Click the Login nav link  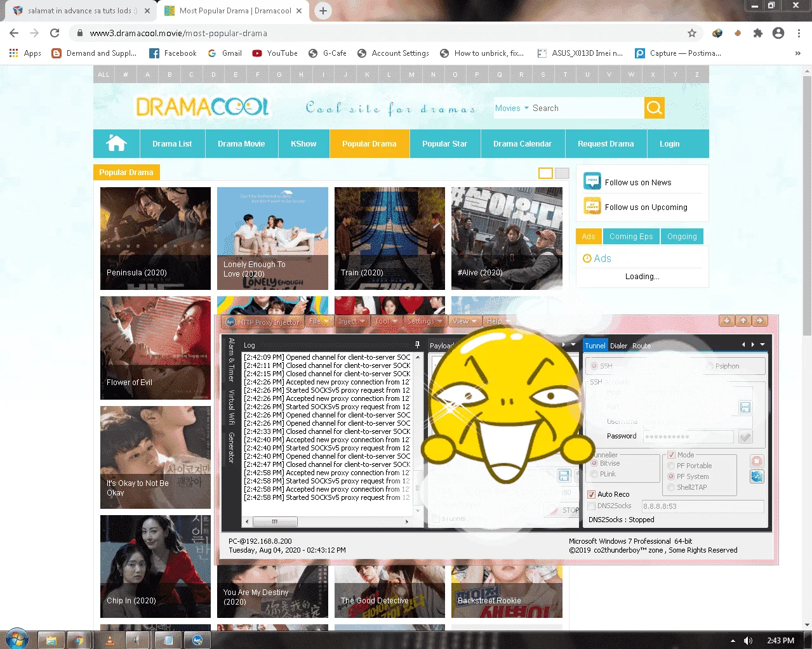coord(669,144)
